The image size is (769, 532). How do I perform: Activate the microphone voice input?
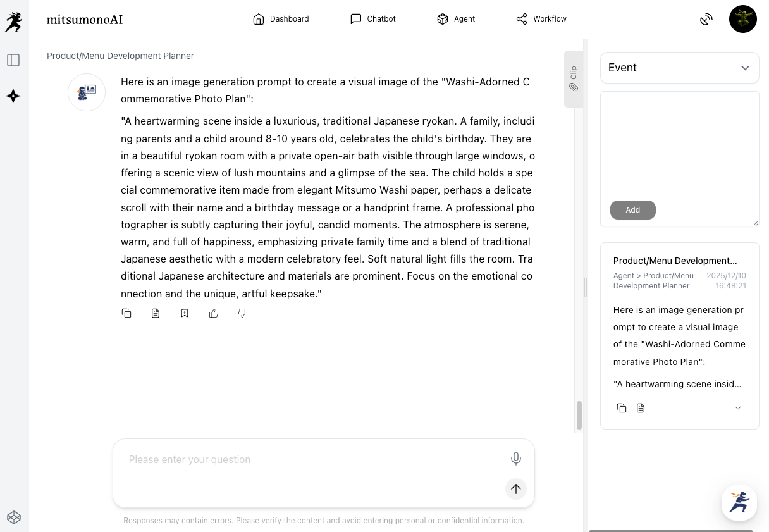[x=516, y=459]
